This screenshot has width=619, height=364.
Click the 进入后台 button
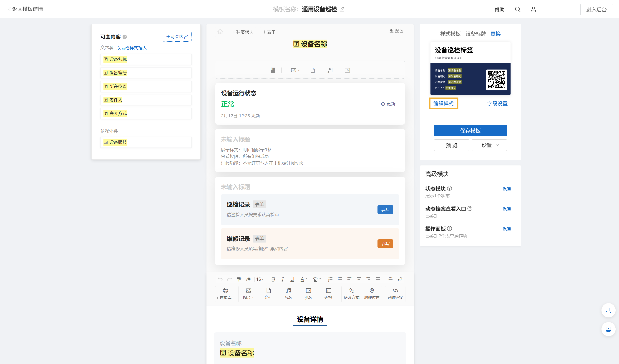tap(596, 10)
